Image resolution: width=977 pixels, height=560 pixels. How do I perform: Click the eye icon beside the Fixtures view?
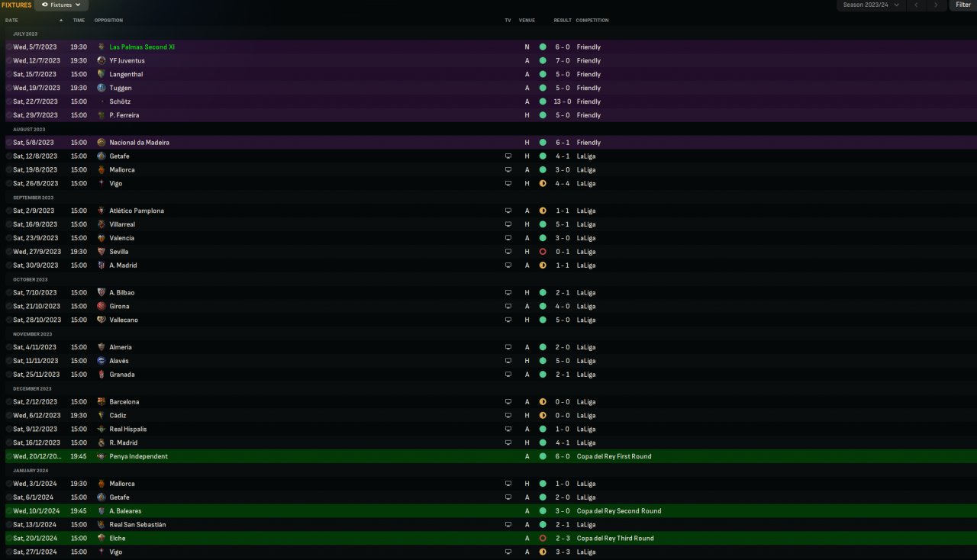pyautogui.click(x=44, y=5)
